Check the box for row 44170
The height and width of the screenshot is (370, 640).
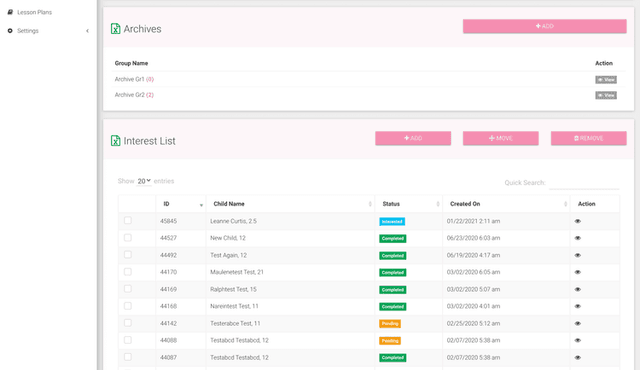(128, 272)
